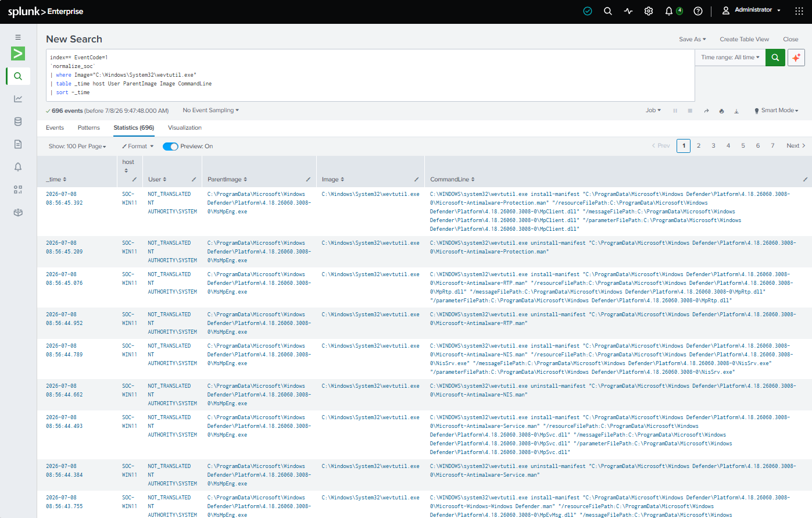The height and width of the screenshot is (518, 812).
Task: Stop the search job
Action: [x=690, y=110]
